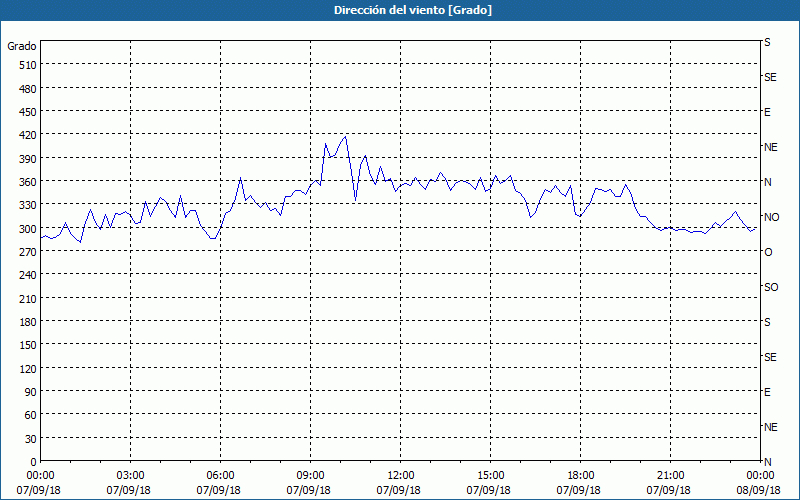
Task: Select the 150 left axis label
Action: point(28,345)
